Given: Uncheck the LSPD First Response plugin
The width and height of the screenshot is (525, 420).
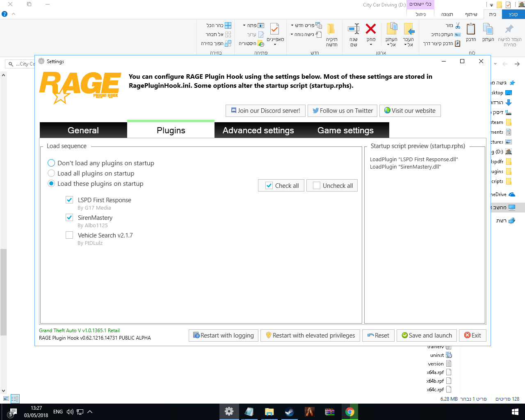Looking at the screenshot, I should click(70, 200).
